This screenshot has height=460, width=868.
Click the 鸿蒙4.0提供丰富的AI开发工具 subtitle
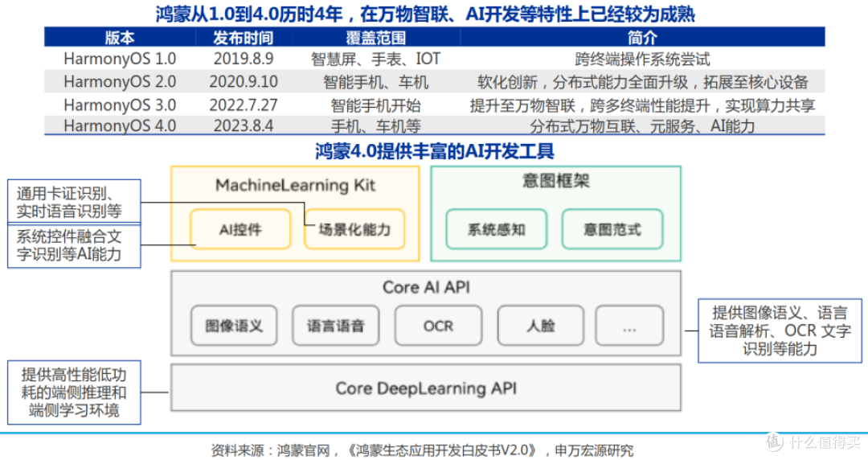coord(435,150)
